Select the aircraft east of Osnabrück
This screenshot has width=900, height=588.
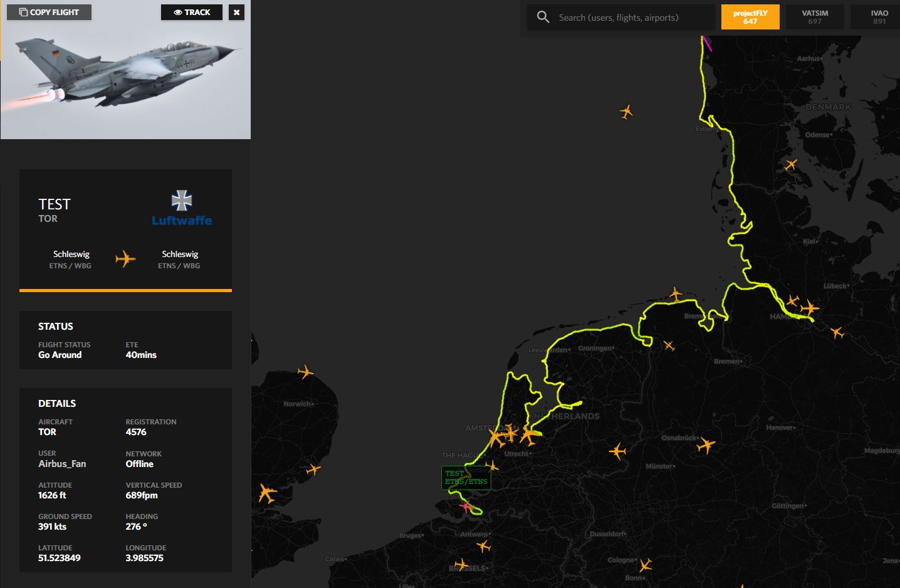[706, 445]
